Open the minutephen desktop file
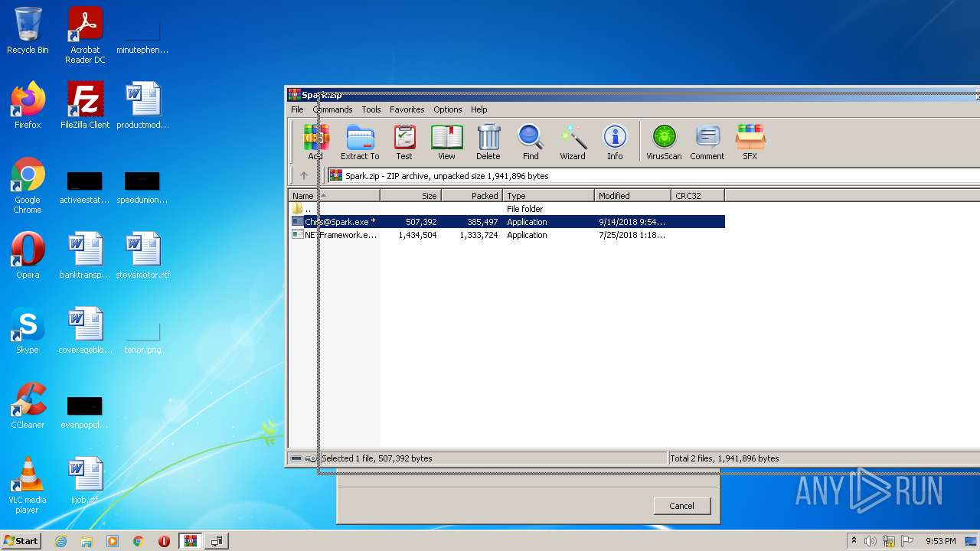The height and width of the screenshot is (551, 980). tap(142, 38)
